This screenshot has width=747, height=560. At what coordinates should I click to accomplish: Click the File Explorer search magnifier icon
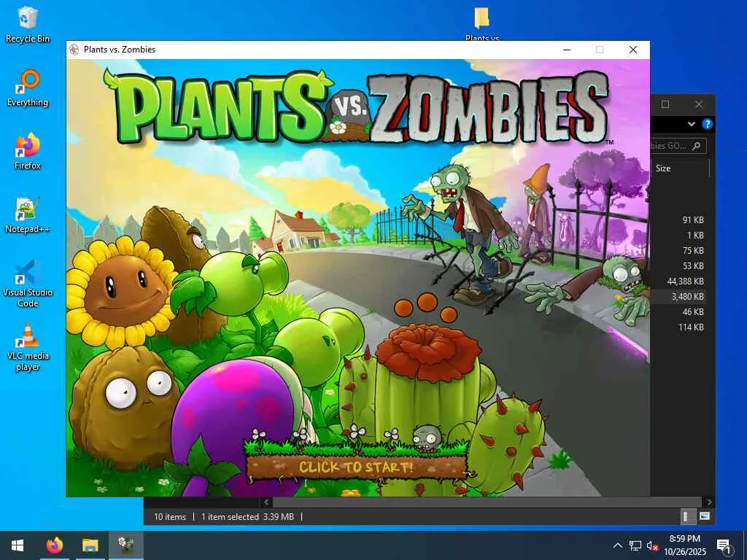(697, 146)
